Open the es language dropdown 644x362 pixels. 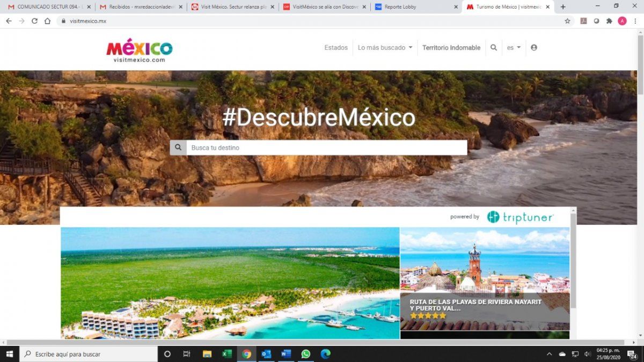point(513,47)
